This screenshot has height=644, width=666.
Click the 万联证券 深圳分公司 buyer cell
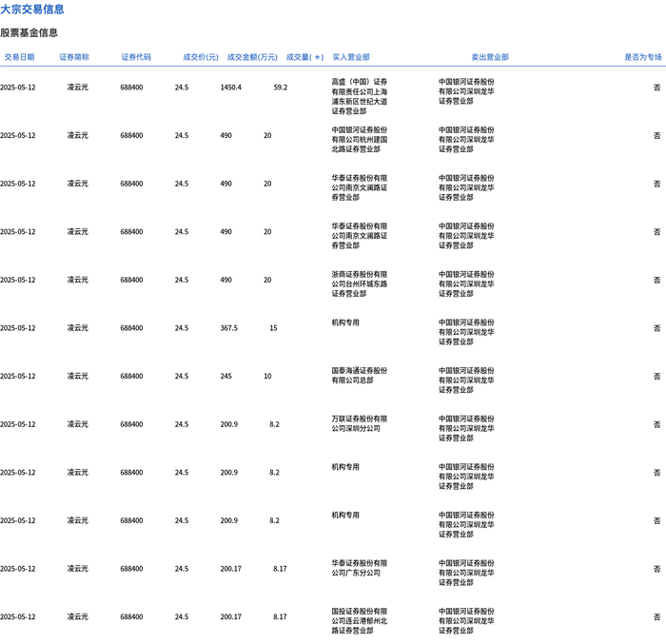360,423
